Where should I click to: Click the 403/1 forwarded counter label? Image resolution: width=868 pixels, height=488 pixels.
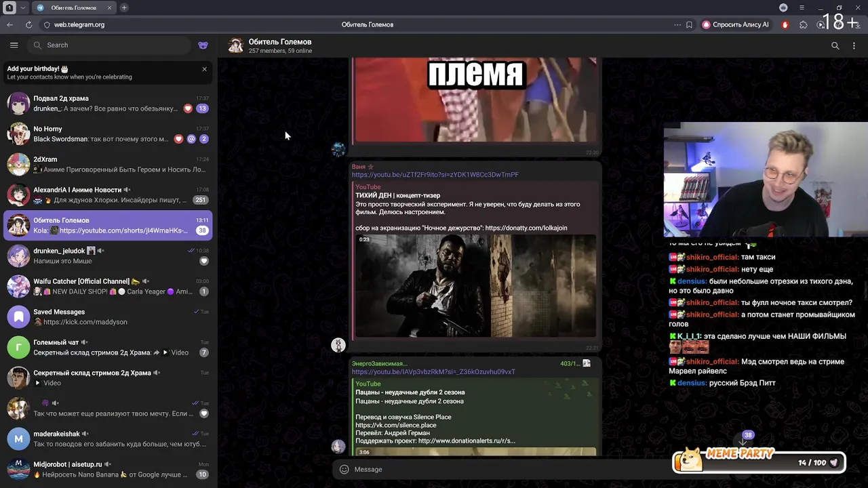pos(570,364)
